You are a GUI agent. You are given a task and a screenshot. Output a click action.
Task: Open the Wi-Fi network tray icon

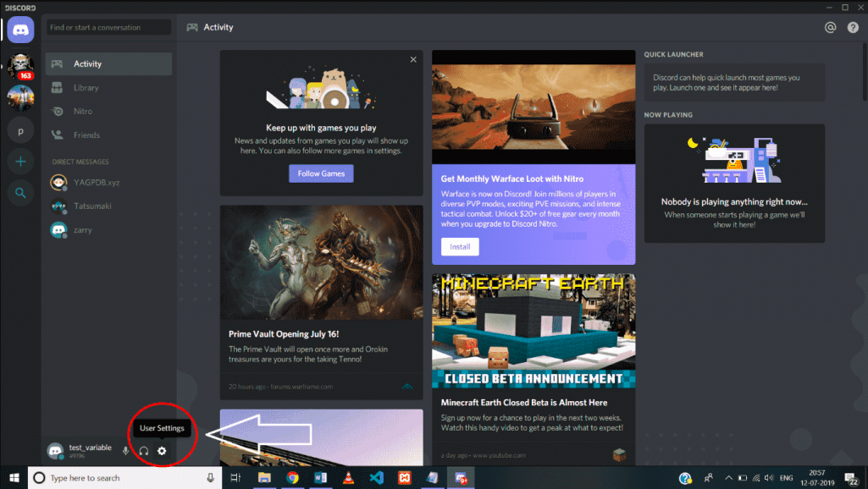(x=756, y=478)
